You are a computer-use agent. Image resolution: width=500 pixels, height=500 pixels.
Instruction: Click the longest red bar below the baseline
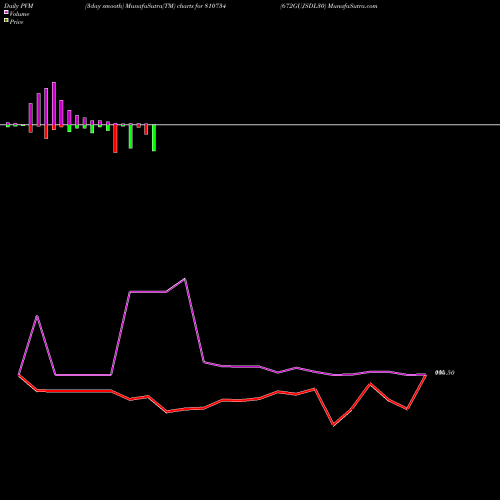coord(115,138)
